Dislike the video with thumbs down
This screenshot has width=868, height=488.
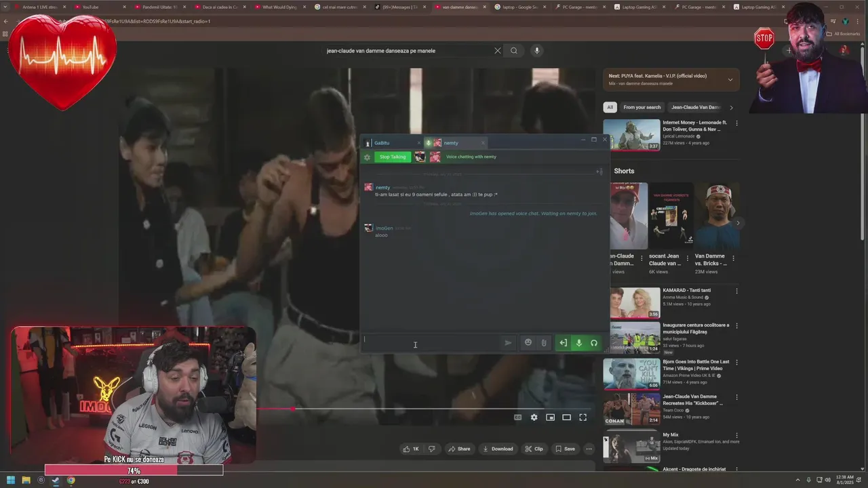[431, 449]
